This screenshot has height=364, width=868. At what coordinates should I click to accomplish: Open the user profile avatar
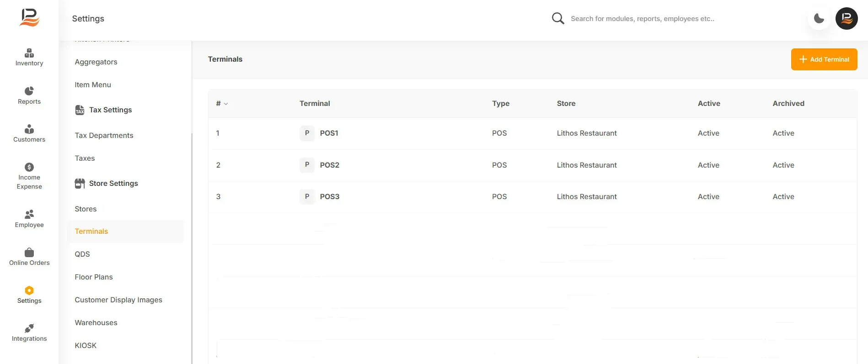(847, 19)
